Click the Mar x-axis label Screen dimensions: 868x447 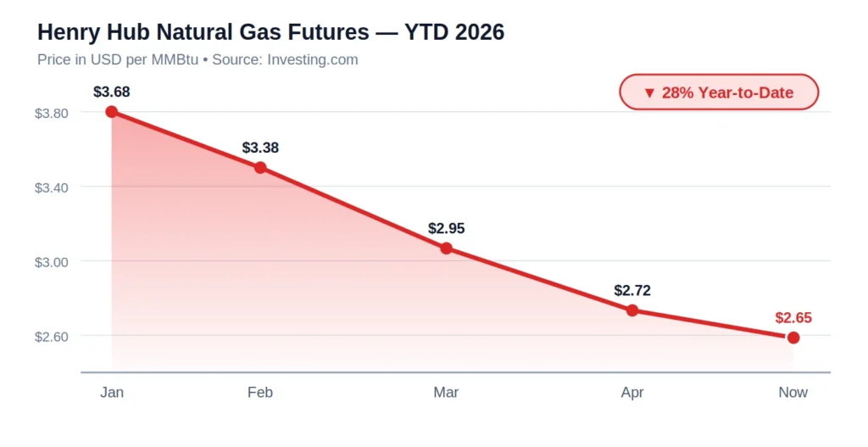(447, 392)
